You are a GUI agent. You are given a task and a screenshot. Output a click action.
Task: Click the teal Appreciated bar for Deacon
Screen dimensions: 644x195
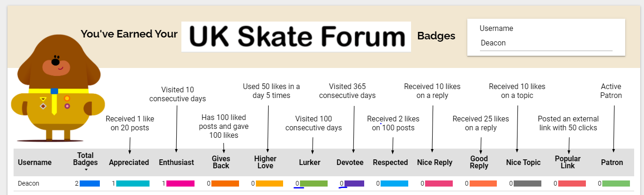(x=133, y=184)
